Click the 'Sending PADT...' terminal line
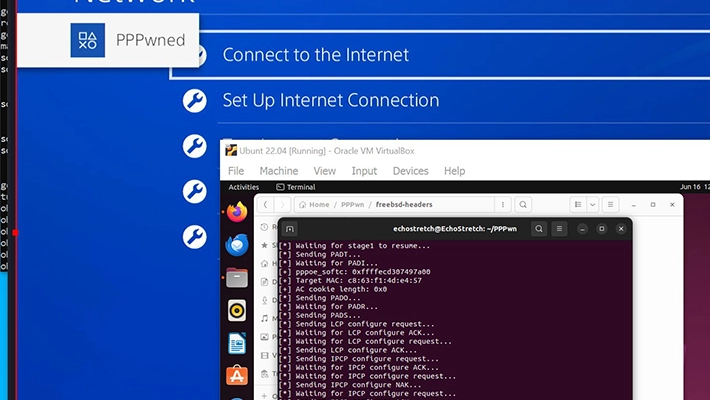 pos(320,255)
